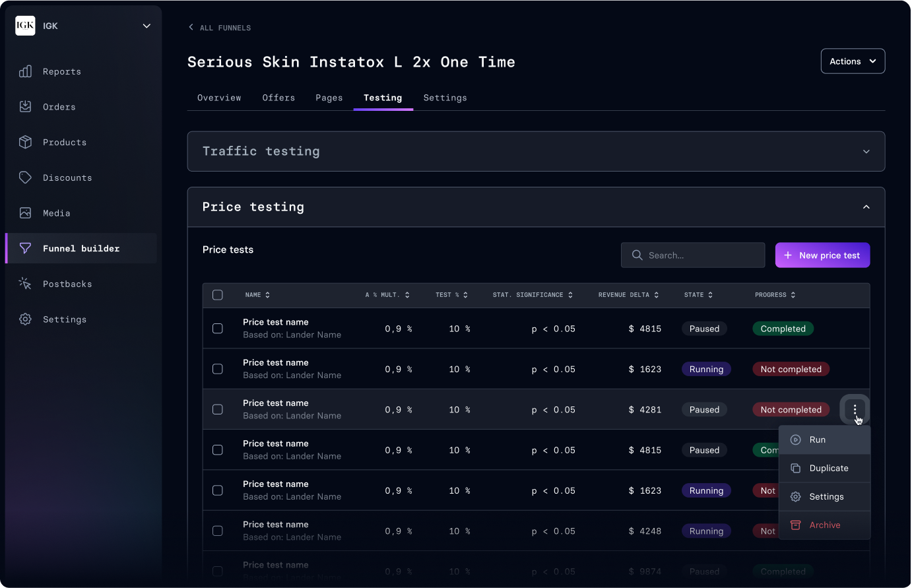Check the first price test row checkbox
Image resolution: width=912 pixels, height=588 pixels.
pos(218,329)
